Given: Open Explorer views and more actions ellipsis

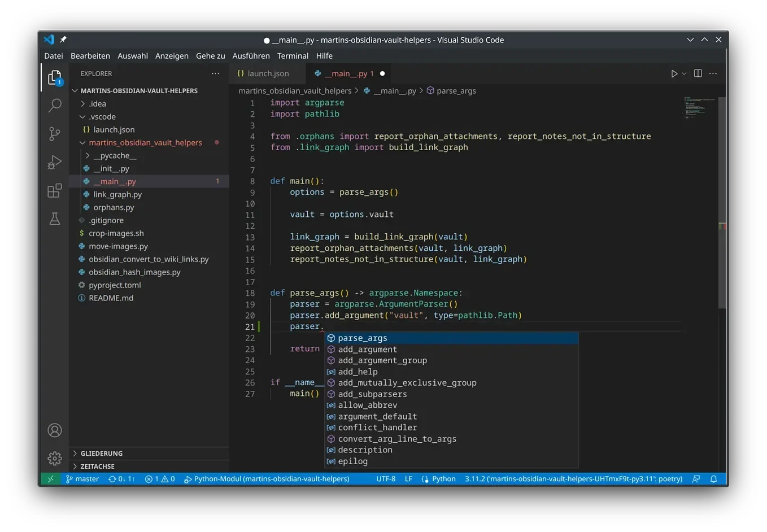Looking at the screenshot, I should click(215, 73).
